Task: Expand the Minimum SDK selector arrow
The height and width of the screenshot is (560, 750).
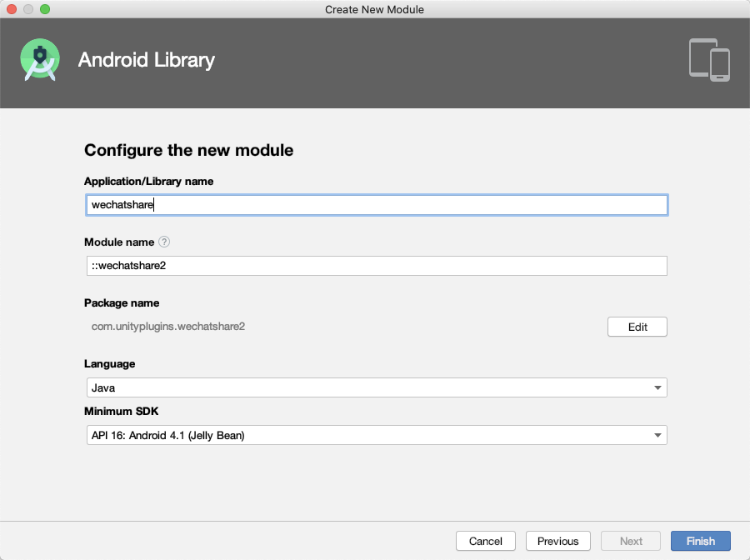Action: pyautogui.click(x=659, y=435)
